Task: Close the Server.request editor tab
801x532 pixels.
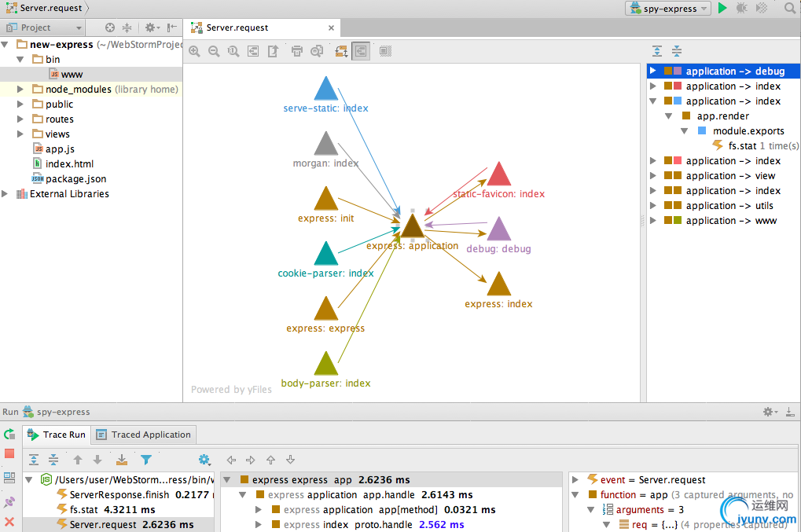Action: pos(331,28)
